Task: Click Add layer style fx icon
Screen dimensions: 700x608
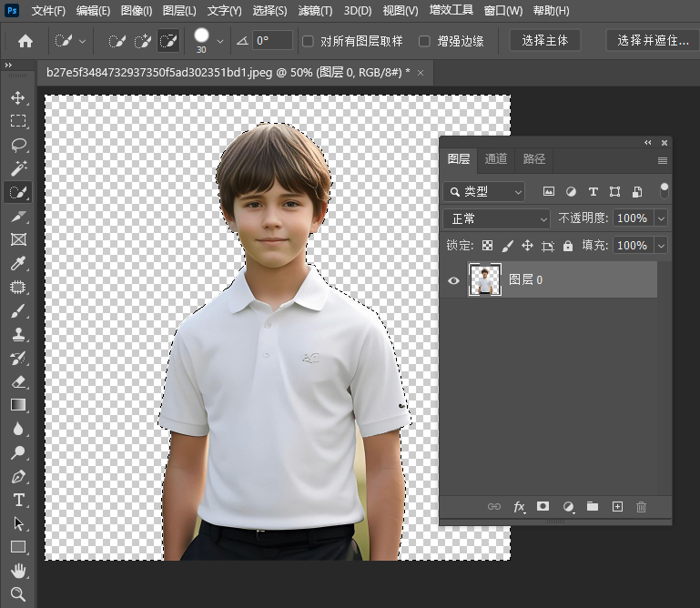Action: [519, 507]
